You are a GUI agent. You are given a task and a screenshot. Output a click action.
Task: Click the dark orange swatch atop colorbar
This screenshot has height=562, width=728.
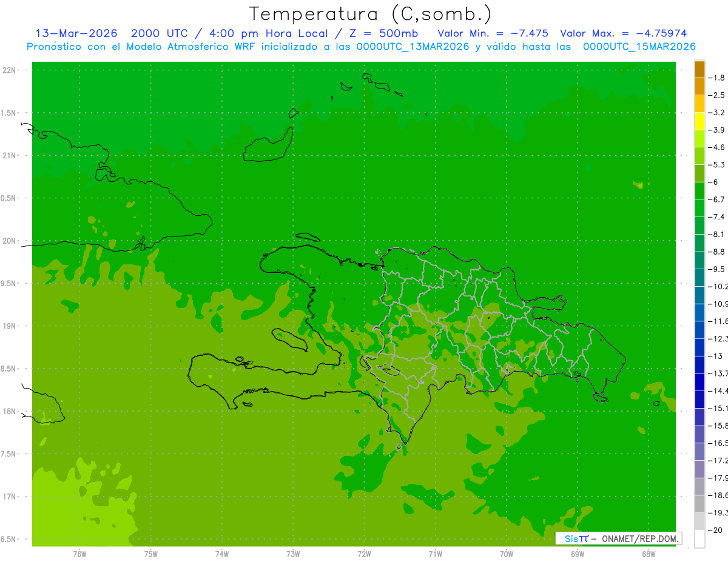[x=699, y=70]
